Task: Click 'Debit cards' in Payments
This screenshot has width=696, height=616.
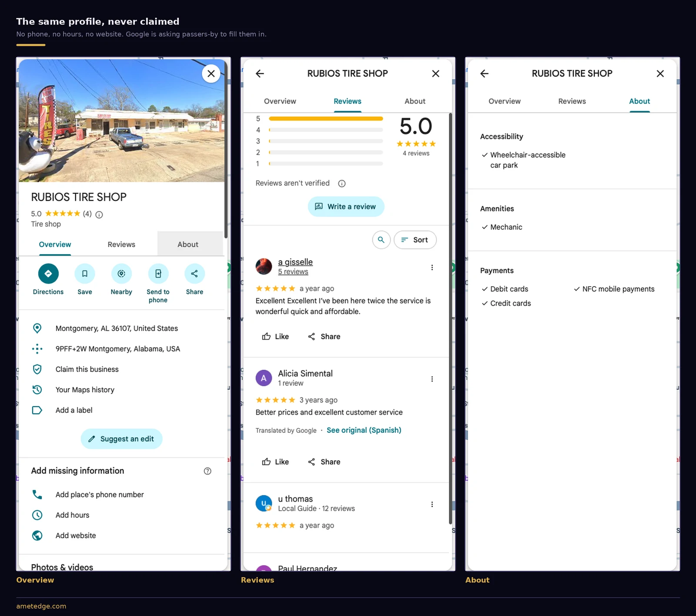Action: click(509, 289)
